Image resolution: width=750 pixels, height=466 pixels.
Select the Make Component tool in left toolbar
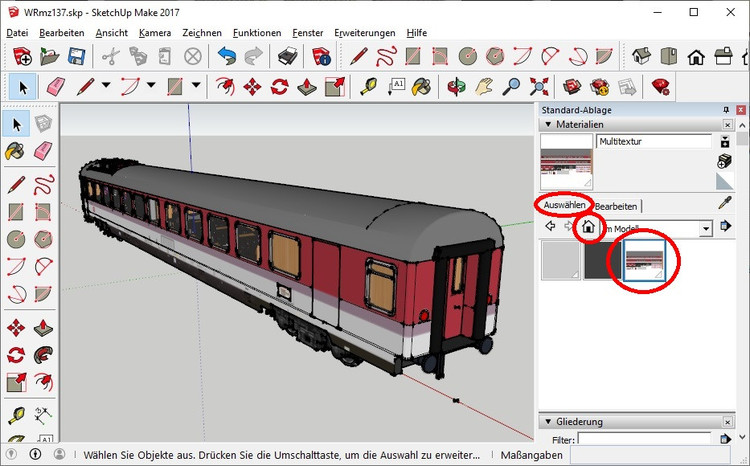(43, 124)
